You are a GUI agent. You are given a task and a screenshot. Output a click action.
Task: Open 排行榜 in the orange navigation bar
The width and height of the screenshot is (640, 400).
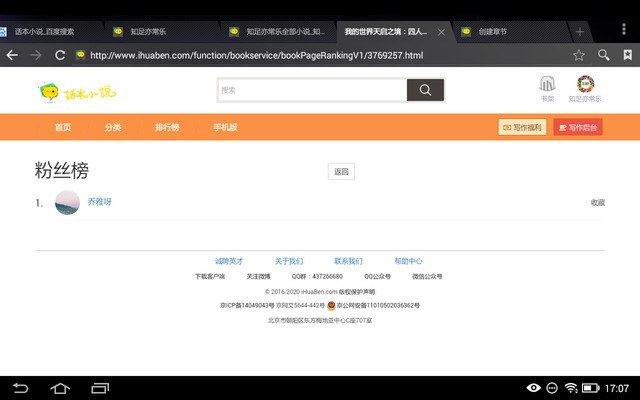167,127
